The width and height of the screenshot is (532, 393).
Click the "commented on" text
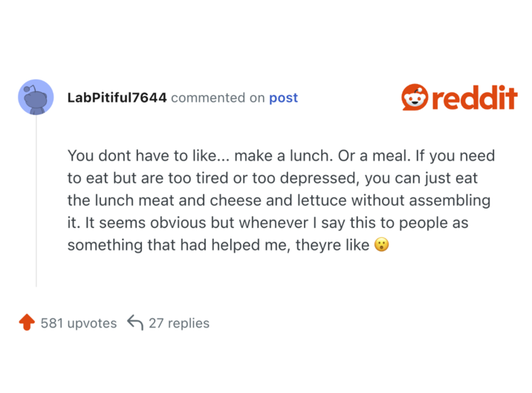[218, 98]
